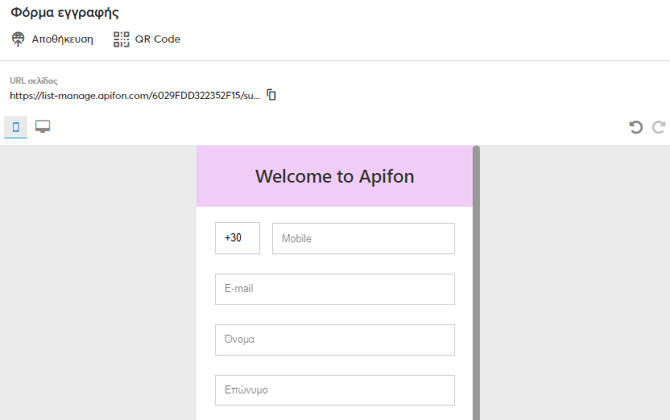This screenshot has width=670, height=420.
Task: Click the URL σελίδας label
Action: [x=34, y=80]
